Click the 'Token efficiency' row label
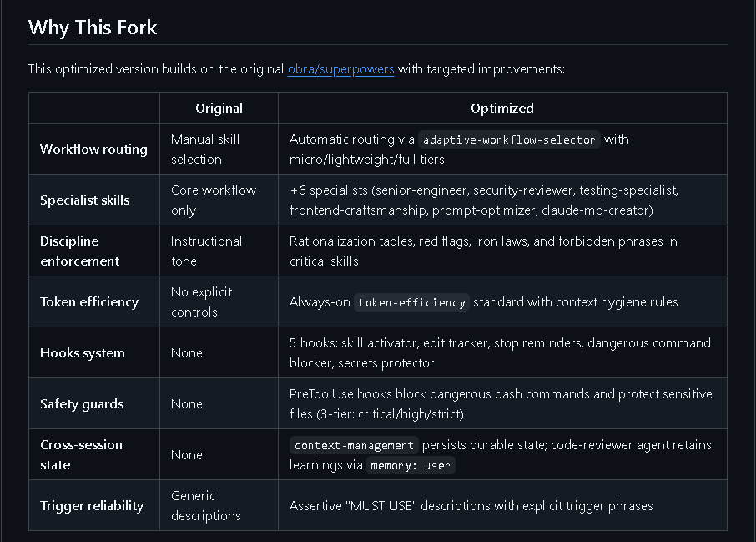Image resolution: width=756 pixels, height=542 pixels. [x=89, y=302]
